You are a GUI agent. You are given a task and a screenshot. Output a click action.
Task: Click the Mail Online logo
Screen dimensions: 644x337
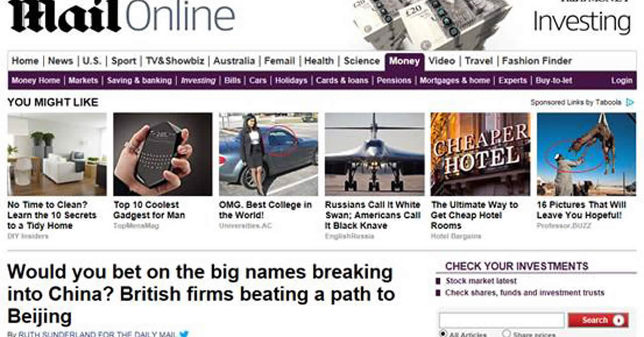(121, 16)
